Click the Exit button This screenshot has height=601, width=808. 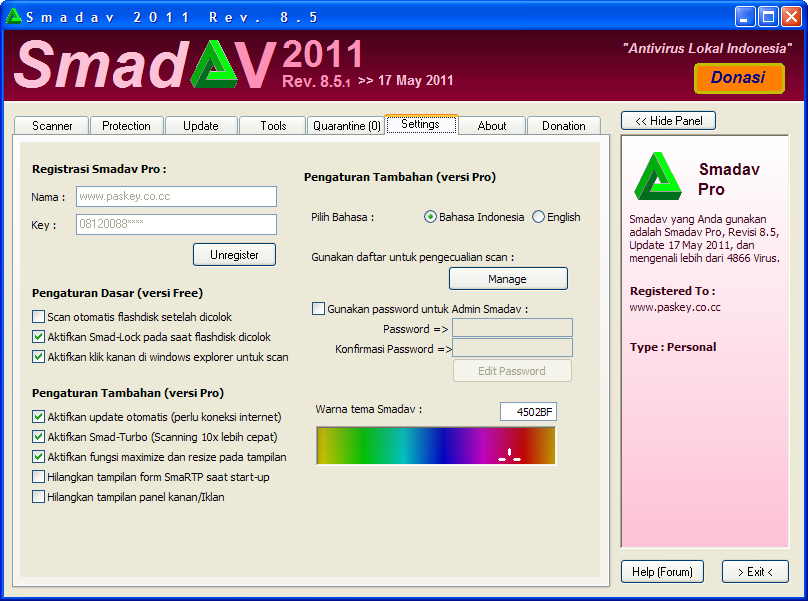(755, 572)
